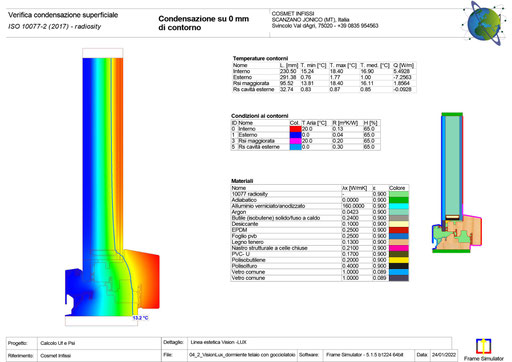Click the magenta Rsi maggiorata color swatch
This screenshot has width=512, height=362.
295,141
